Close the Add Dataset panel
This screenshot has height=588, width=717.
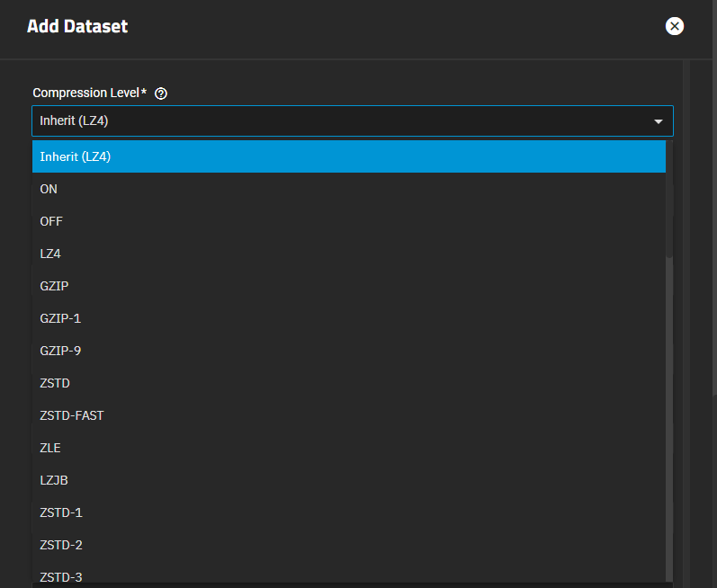(x=675, y=26)
